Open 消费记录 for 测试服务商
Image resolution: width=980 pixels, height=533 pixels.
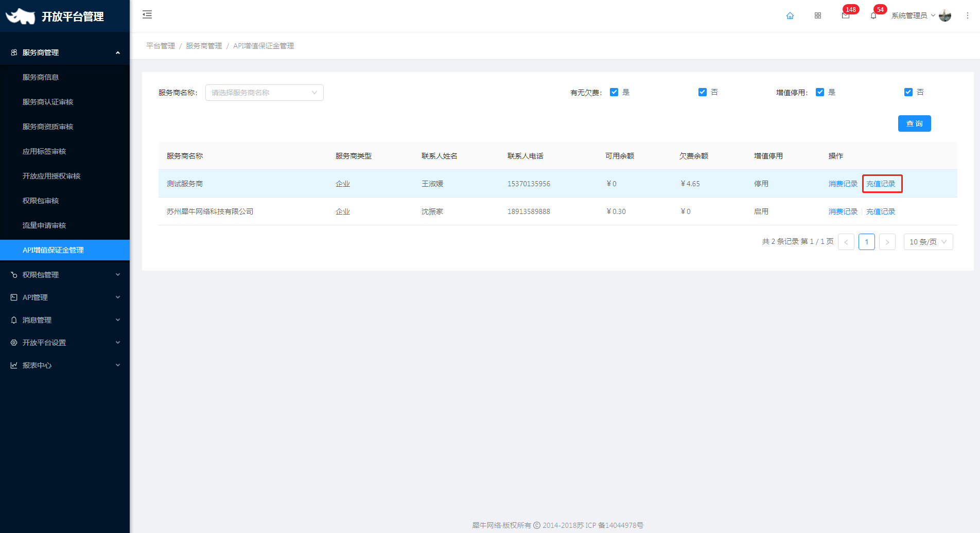(843, 184)
